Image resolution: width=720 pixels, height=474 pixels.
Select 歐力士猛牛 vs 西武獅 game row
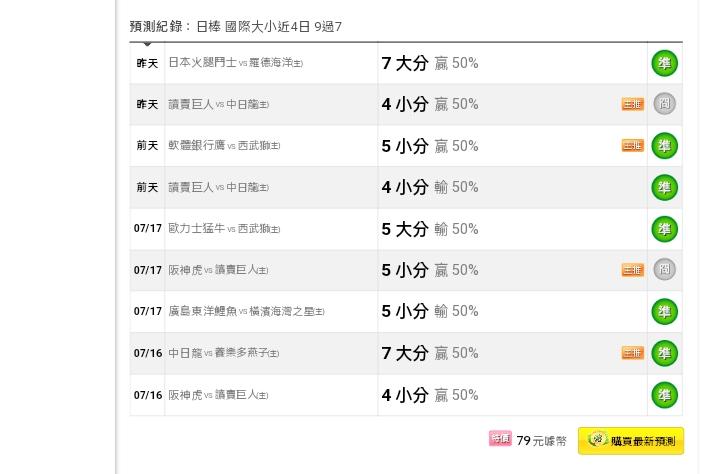[406, 229]
